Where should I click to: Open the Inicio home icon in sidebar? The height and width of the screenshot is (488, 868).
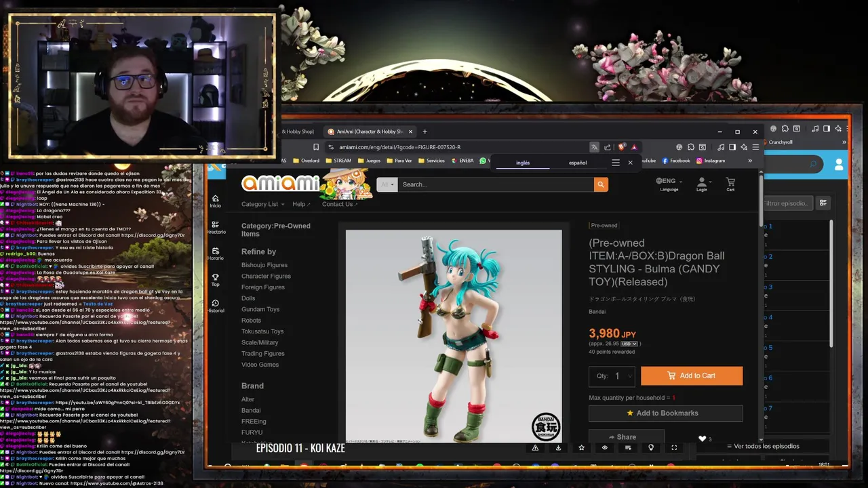pos(215,201)
